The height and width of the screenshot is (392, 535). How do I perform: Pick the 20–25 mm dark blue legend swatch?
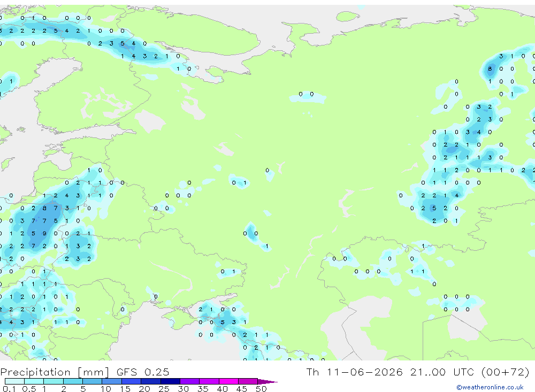150,381
